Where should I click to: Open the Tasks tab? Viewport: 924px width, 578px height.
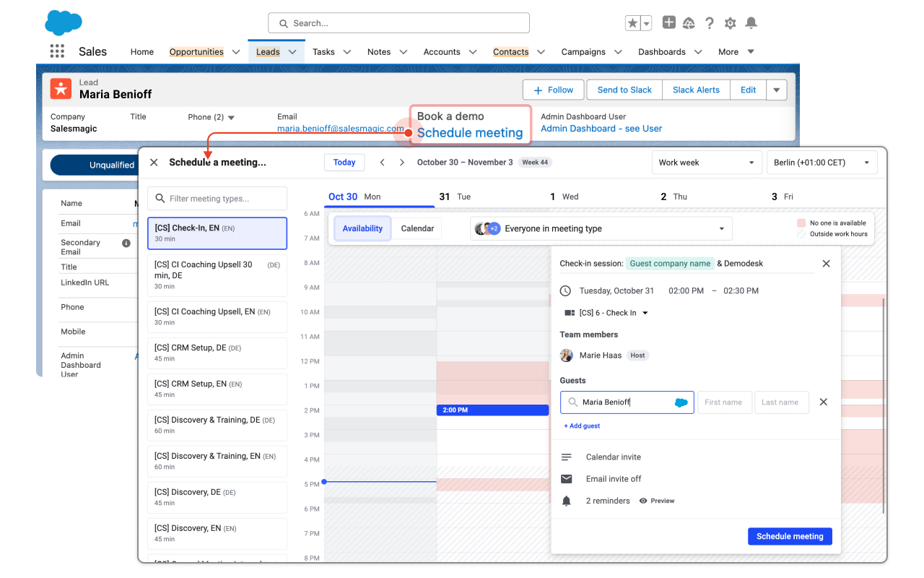(323, 52)
